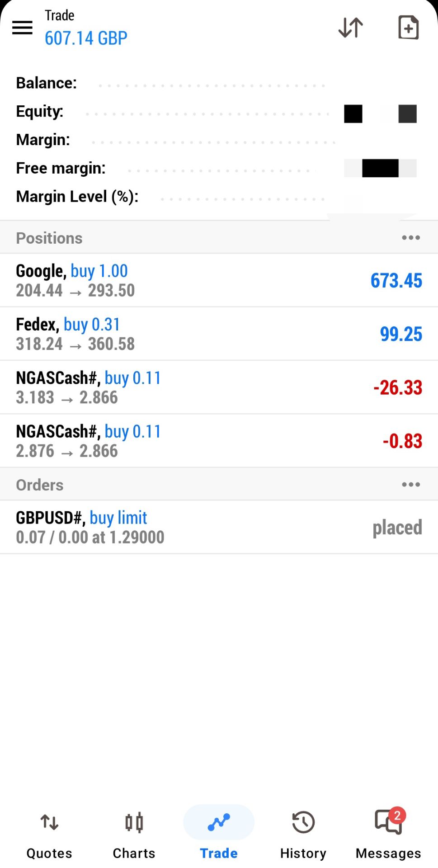Tap the Google profit value 673.45

396,281
